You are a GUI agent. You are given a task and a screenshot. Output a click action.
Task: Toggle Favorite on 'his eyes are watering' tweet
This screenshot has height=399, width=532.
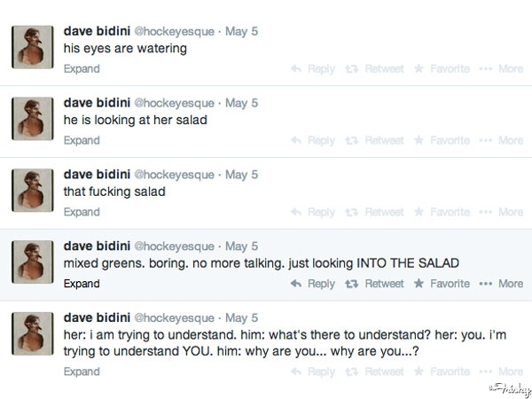click(442, 68)
